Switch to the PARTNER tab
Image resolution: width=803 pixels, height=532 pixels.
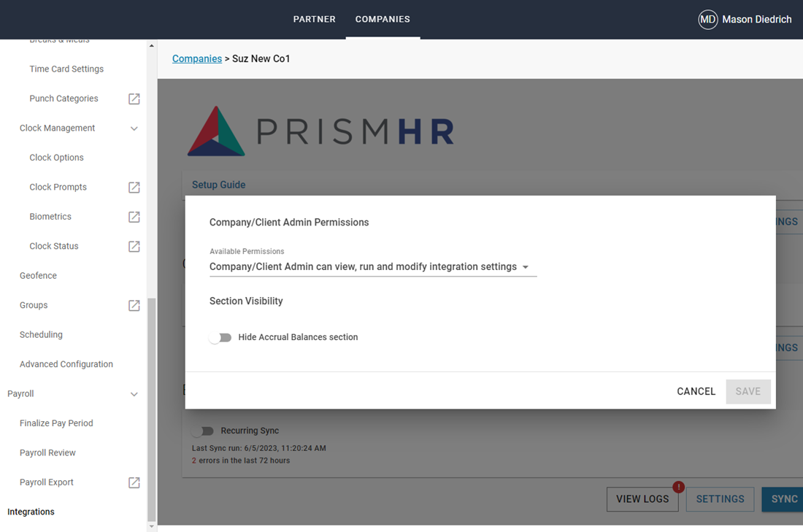coord(314,19)
